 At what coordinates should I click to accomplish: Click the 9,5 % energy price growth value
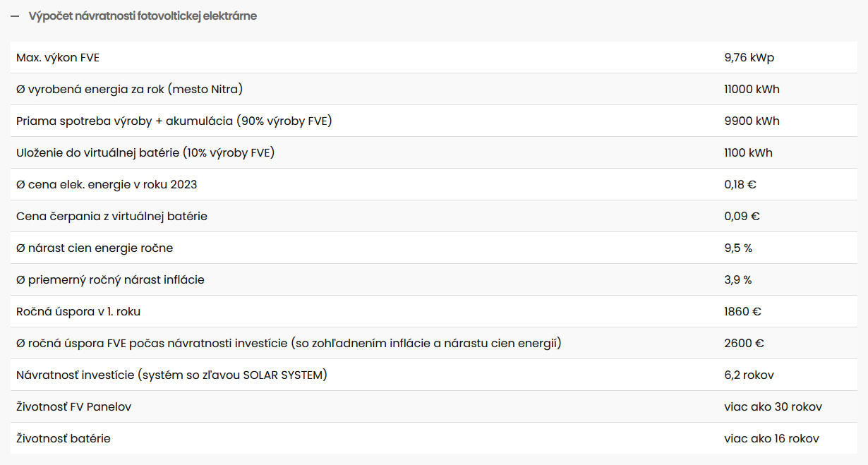point(738,248)
